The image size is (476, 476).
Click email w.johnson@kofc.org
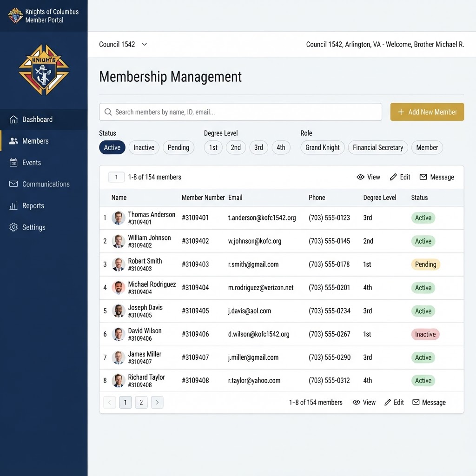(x=255, y=241)
